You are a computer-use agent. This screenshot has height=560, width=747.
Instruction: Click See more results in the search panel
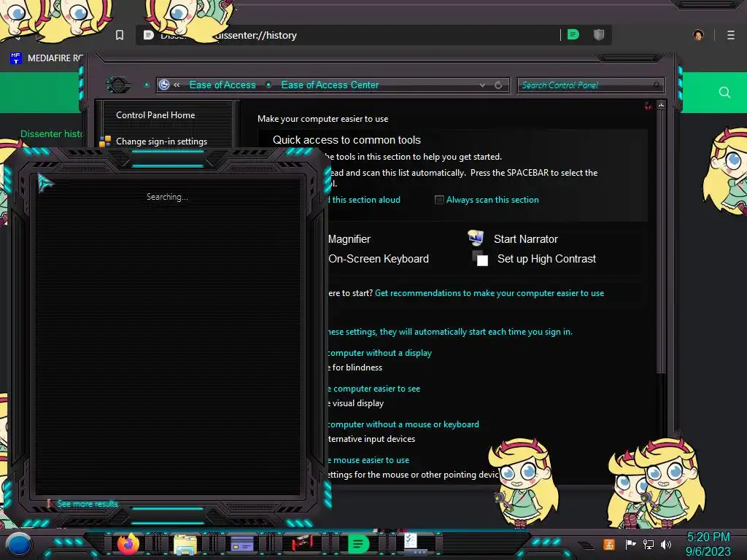(88, 504)
